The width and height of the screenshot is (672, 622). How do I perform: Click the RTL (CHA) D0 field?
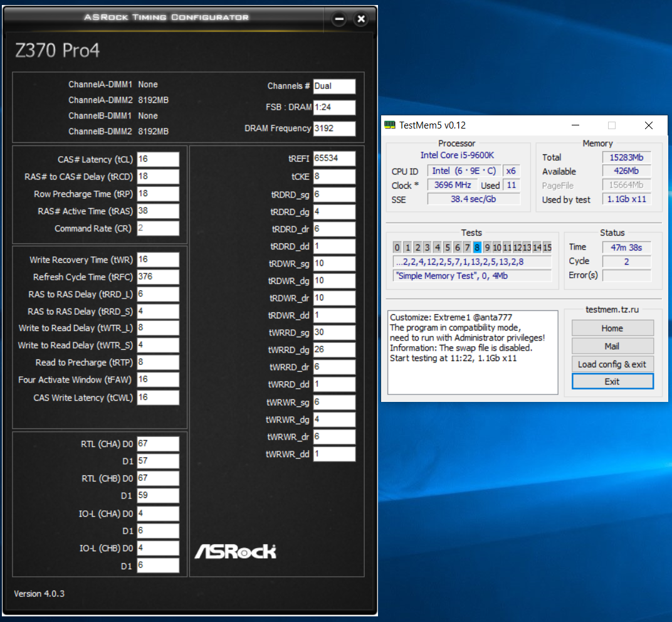[158, 444]
